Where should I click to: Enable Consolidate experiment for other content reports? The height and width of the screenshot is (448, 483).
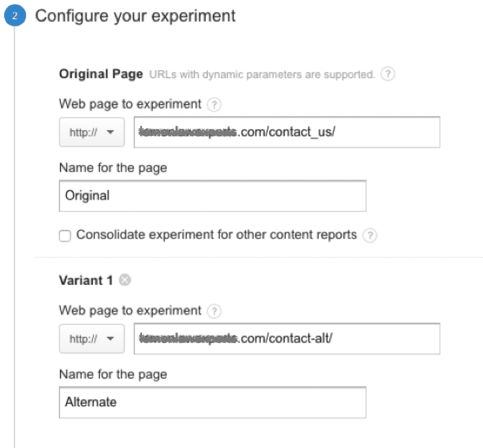point(65,236)
